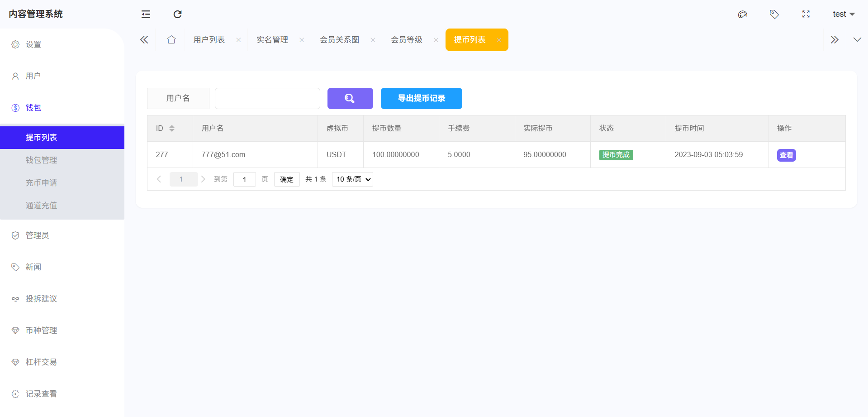Focus the 用户名 search input field
Screen dimensions: 868x417
click(x=267, y=98)
